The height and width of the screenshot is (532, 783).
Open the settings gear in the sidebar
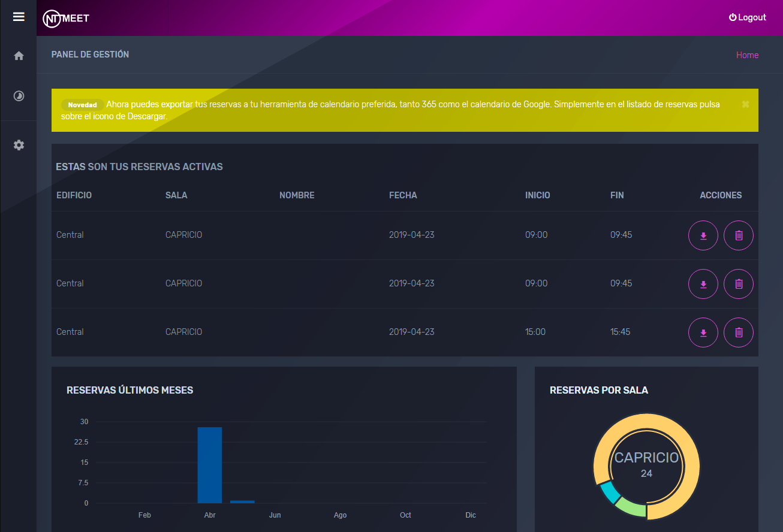click(x=19, y=145)
